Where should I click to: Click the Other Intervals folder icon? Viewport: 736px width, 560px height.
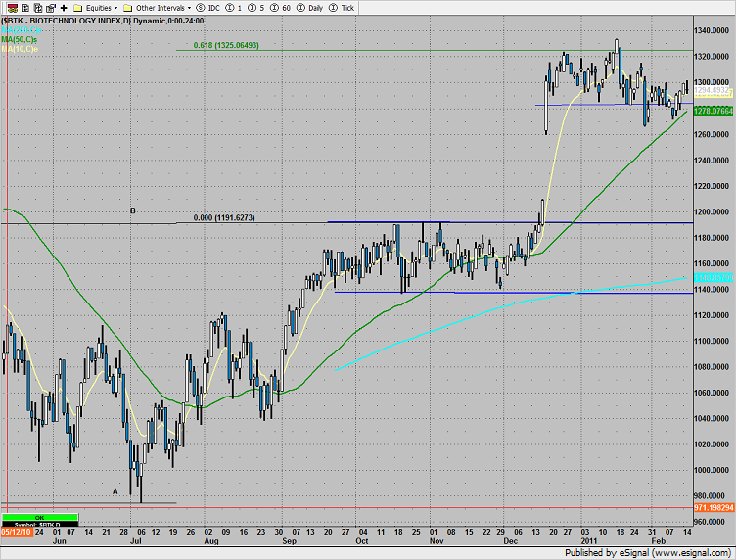[127, 6]
